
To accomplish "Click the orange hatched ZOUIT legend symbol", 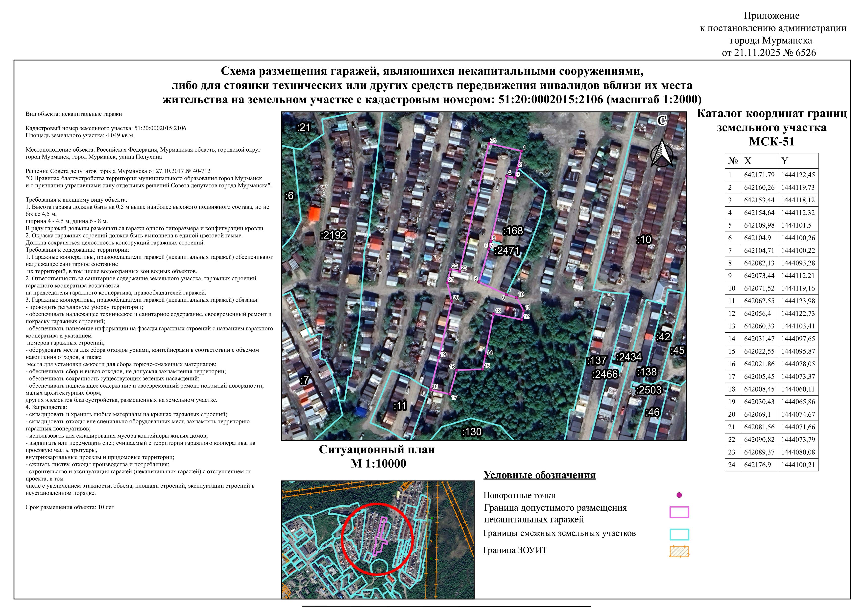I will coord(679,552).
